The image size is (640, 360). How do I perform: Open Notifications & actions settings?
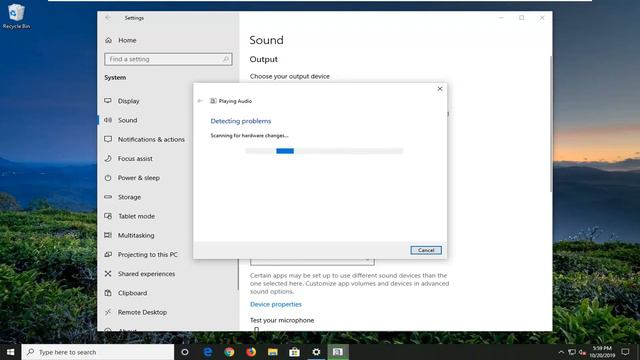coord(151,139)
